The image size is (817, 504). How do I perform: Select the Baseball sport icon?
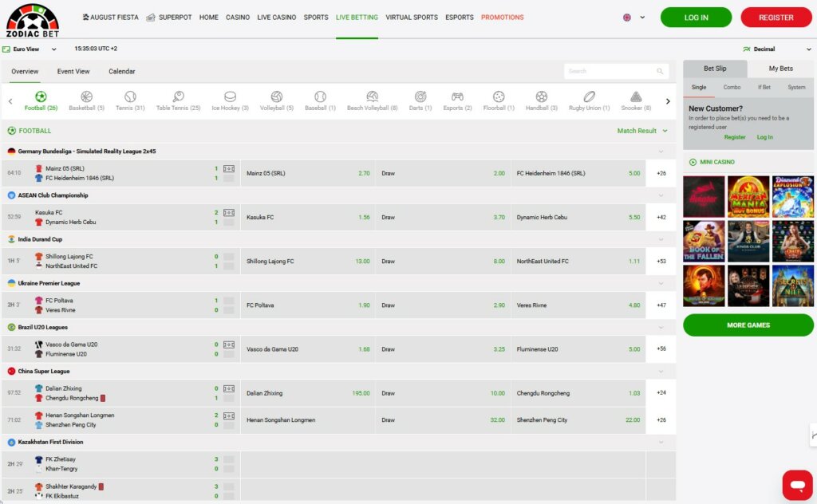[x=320, y=96]
